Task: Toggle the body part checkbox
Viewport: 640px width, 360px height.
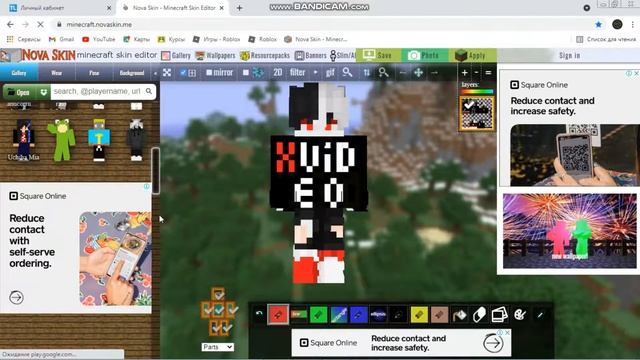Action: click(x=218, y=310)
